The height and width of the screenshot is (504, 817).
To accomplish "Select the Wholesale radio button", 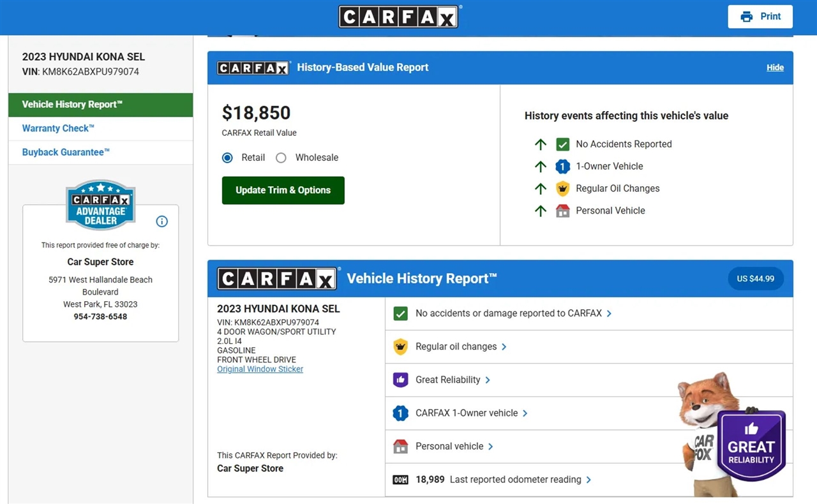I will [281, 158].
